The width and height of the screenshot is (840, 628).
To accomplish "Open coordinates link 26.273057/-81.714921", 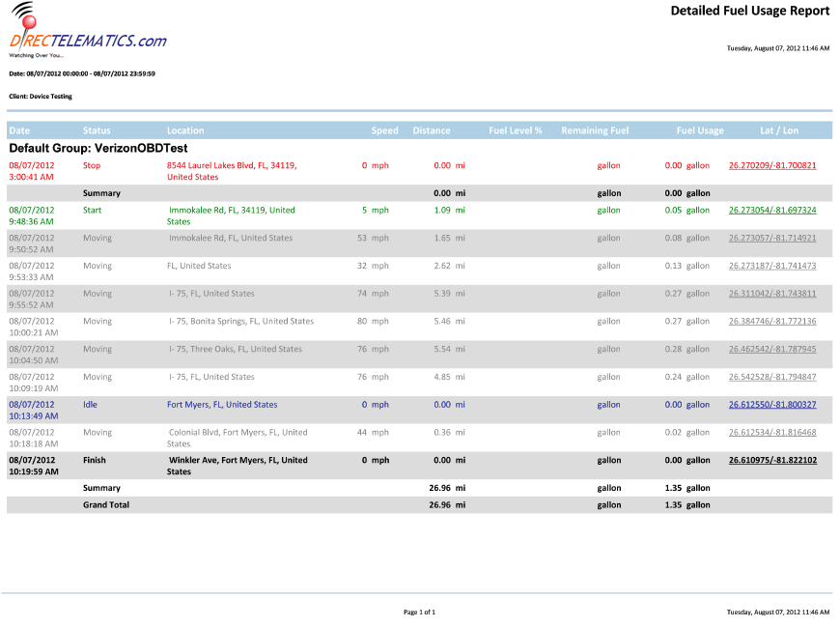I will [x=771, y=238].
